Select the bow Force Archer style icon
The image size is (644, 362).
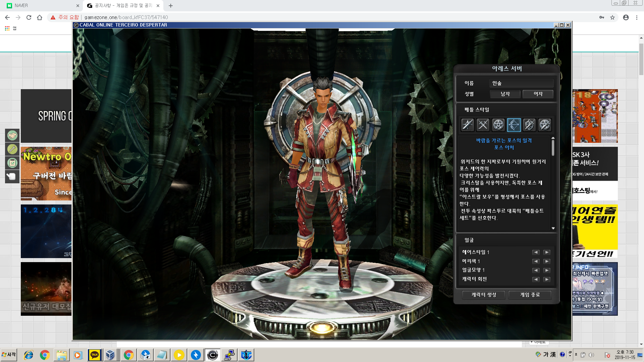tap(514, 125)
